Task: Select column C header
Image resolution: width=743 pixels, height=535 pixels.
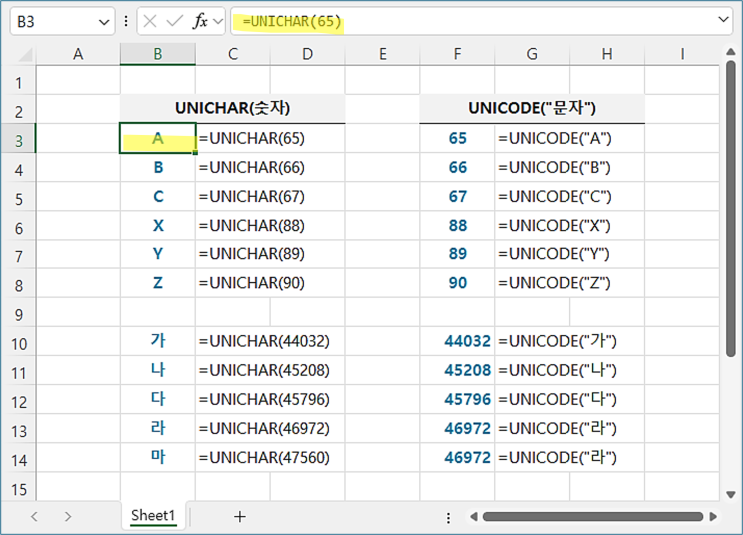Action: (233, 54)
